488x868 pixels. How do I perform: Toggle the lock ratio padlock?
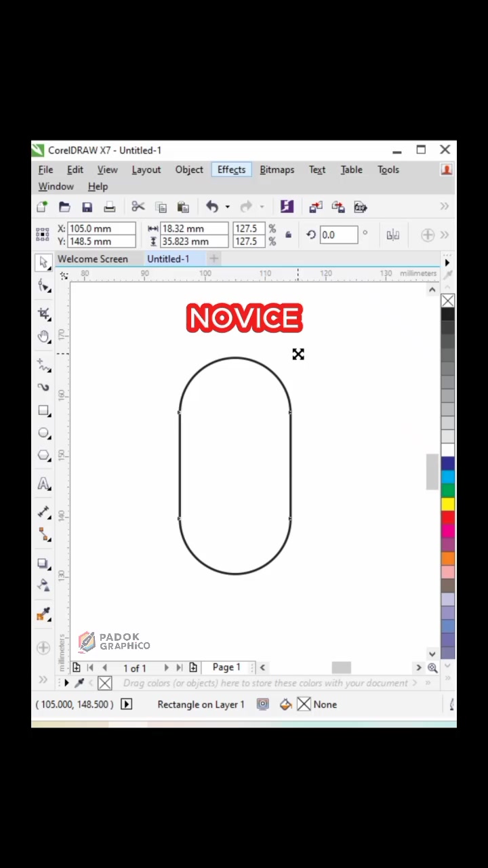[x=288, y=235]
